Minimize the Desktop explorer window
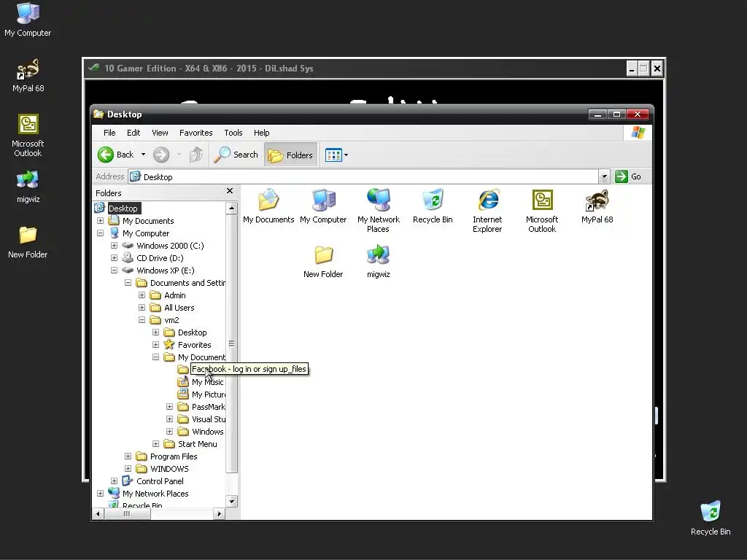Image resolution: width=747 pixels, height=560 pixels. (597, 114)
